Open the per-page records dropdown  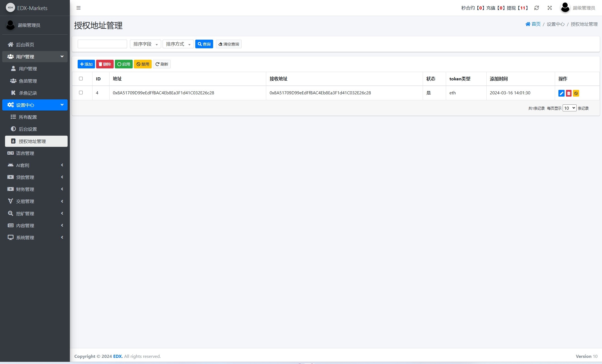click(569, 108)
